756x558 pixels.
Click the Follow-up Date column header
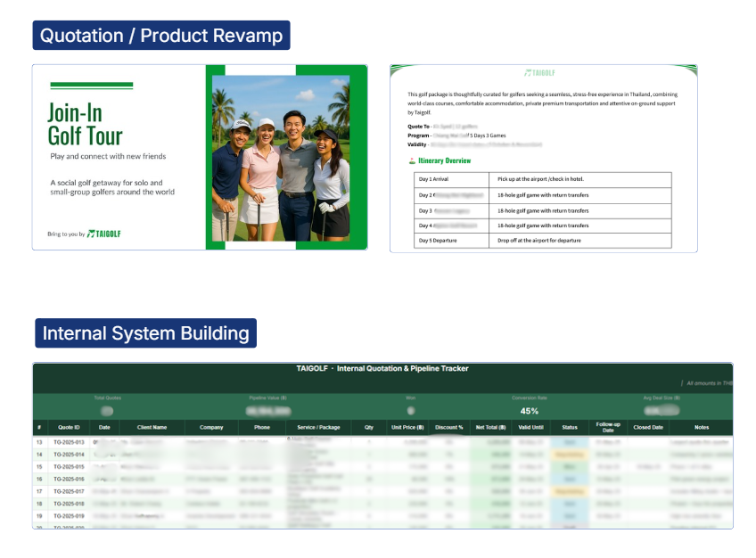point(608,428)
